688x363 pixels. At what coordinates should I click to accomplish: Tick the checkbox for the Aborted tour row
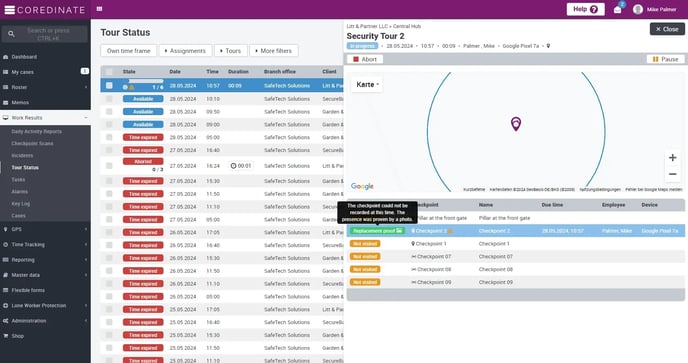[x=109, y=165]
